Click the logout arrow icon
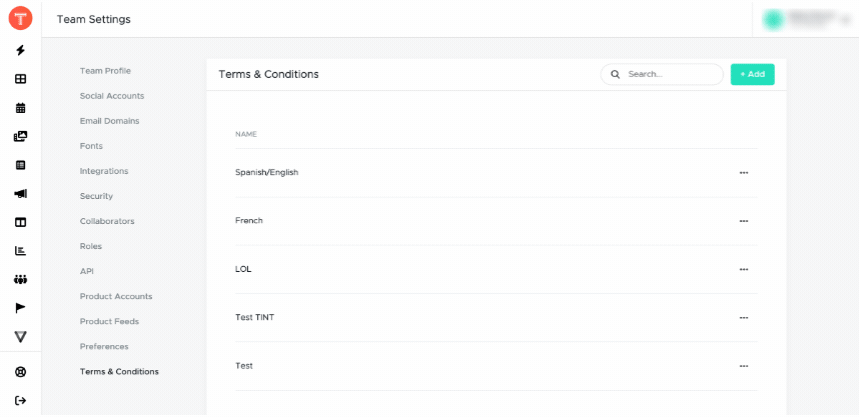This screenshot has height=417, width=861. pyautogui.click(x=20, y=401)
